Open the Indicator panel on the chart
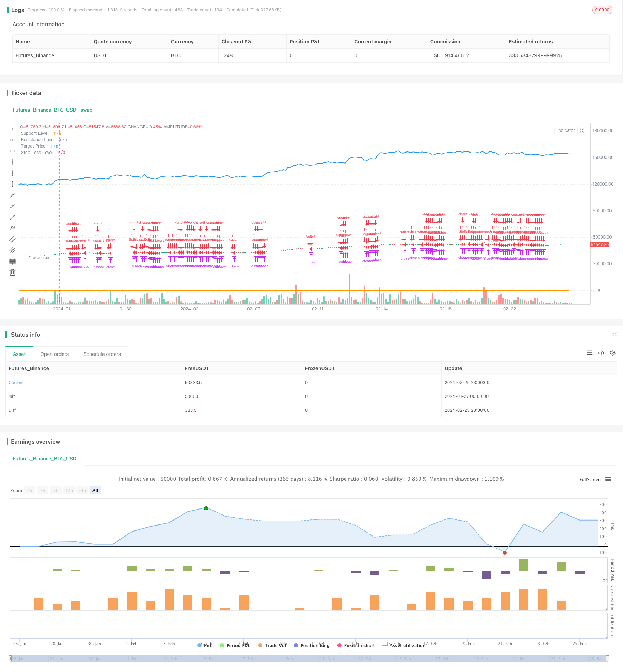 tap(566, 130)
